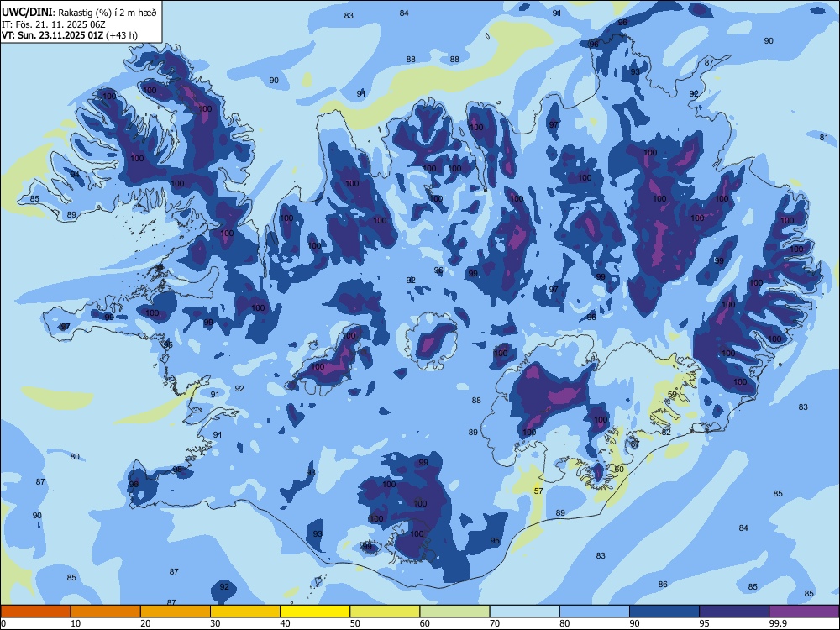Screen dimensions: 840x630
Task: Pick the purple above-99.9 legend swatch
Action: pyautogui.click(x=804, y=612)
